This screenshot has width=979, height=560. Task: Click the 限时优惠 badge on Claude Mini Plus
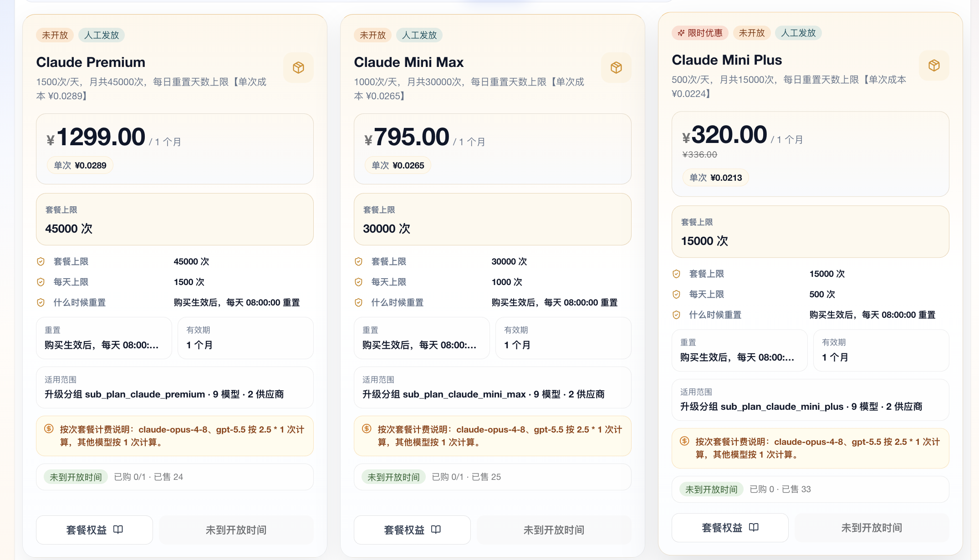click(x=700, y=33)
